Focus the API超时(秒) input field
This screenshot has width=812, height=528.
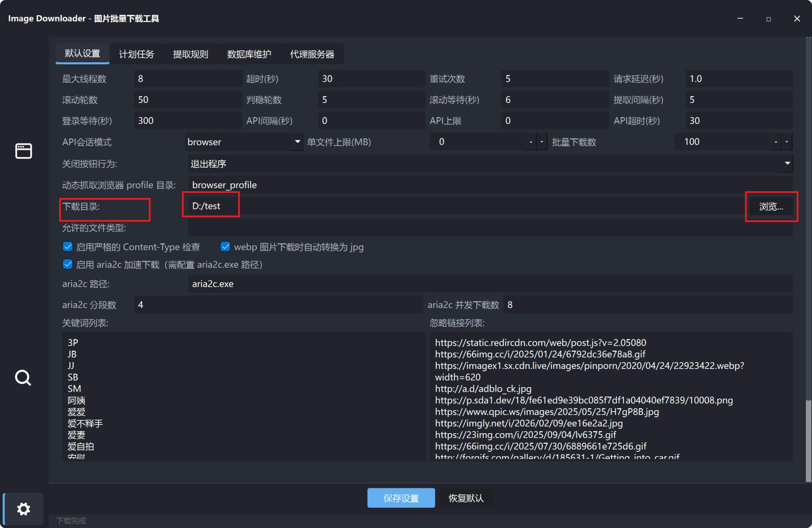coord(739,121)
